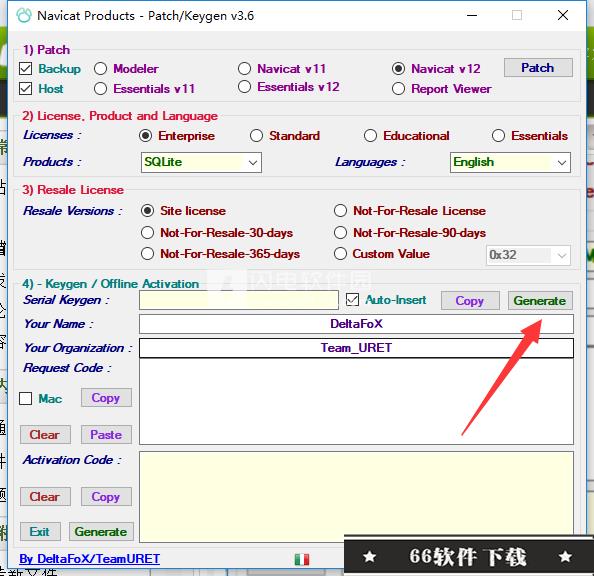Viewport: 594px width, 576px height.
Task: Click the Request Code text area
Action: coord(356,402)
